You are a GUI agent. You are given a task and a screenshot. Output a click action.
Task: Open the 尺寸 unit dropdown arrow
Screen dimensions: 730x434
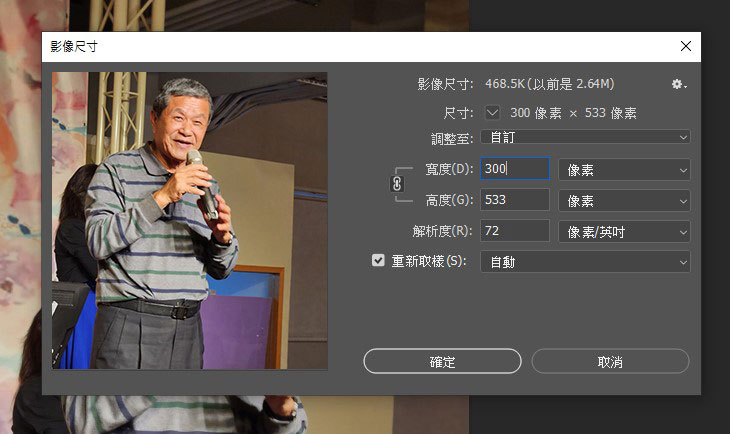(x=492, y=113)
